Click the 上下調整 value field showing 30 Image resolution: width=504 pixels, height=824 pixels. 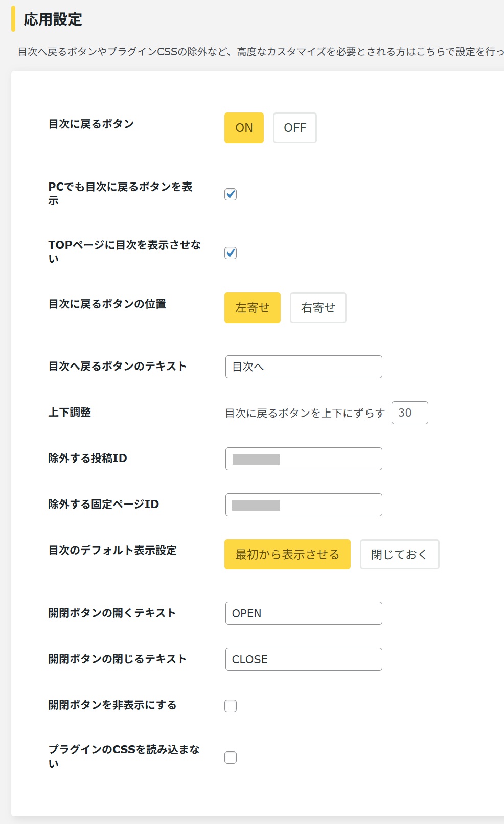(x=410, y=413)
